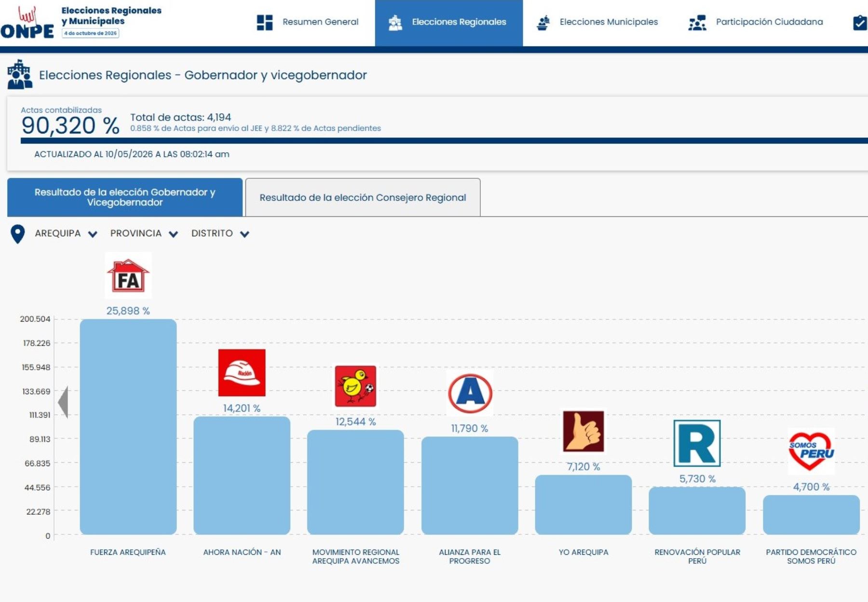The width and height of the screenshot is (868, 602).
Task: Click the Arequipa Avancemos yellow chick logo
Action: [x=356, y=386]
